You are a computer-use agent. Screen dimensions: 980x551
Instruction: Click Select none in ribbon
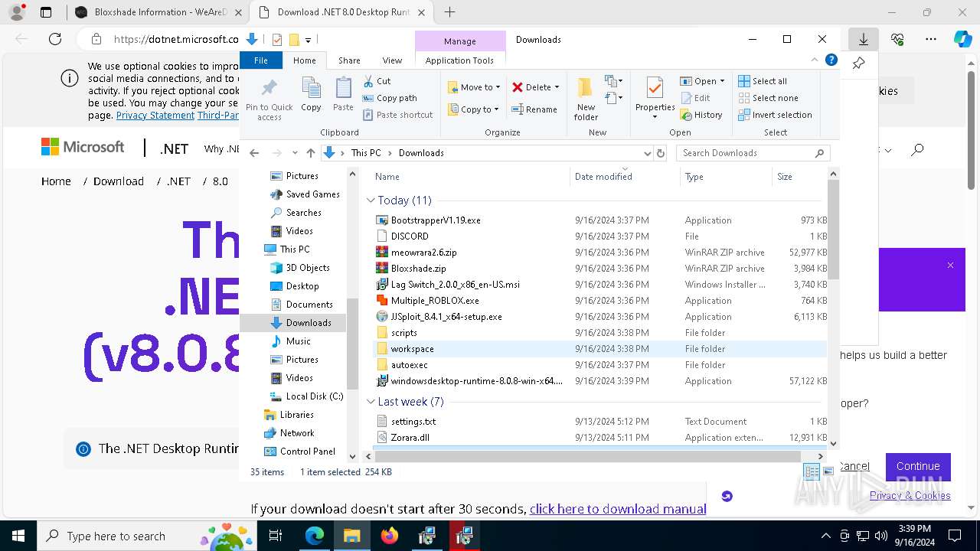[768, 98]
